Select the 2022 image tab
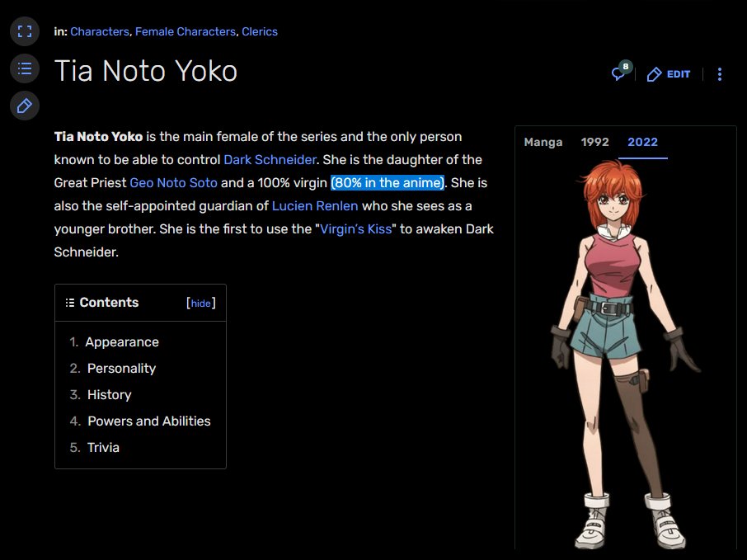Screen dimensions: 747x560 coord(642,142)
